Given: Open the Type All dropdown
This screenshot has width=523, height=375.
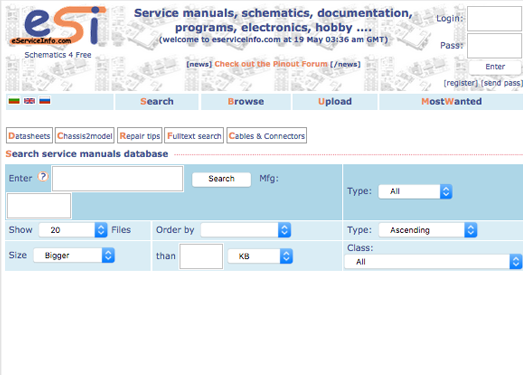Looking at the screenshot, I should click(415, 192).
